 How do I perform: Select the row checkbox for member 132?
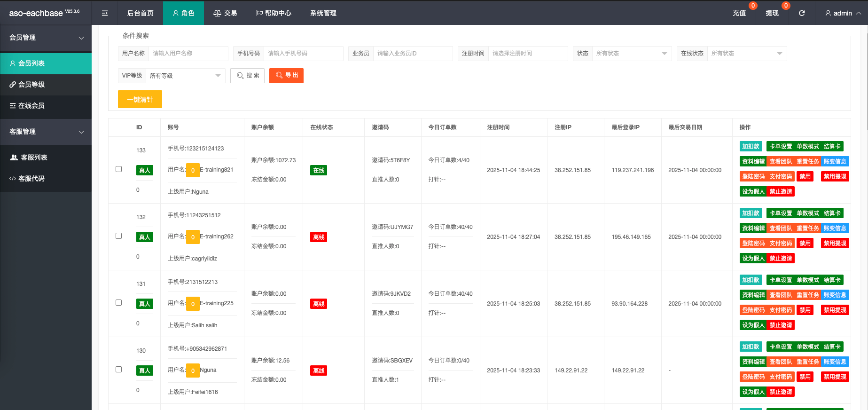click(x=118, y=236)
